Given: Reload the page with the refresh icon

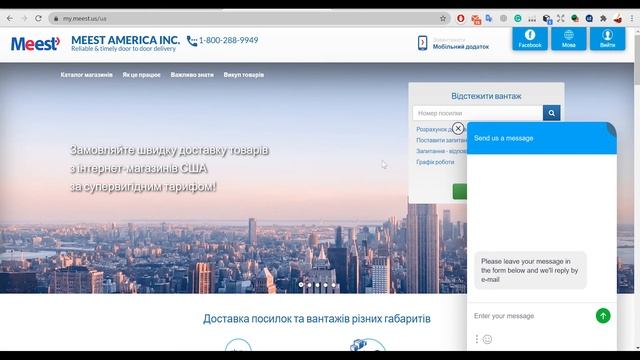Looking at the screenshot, I should pos(38,18).
